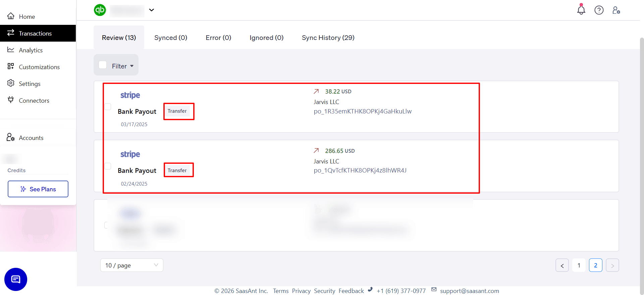
Task: Click the date 02/24/2025
Action: (x=134, y=184)
